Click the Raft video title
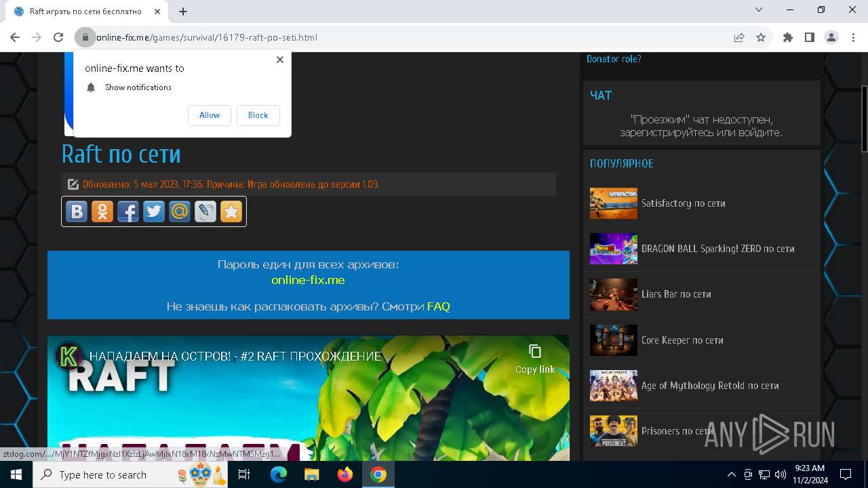The image size is (868, 488). tap(235, 357)
